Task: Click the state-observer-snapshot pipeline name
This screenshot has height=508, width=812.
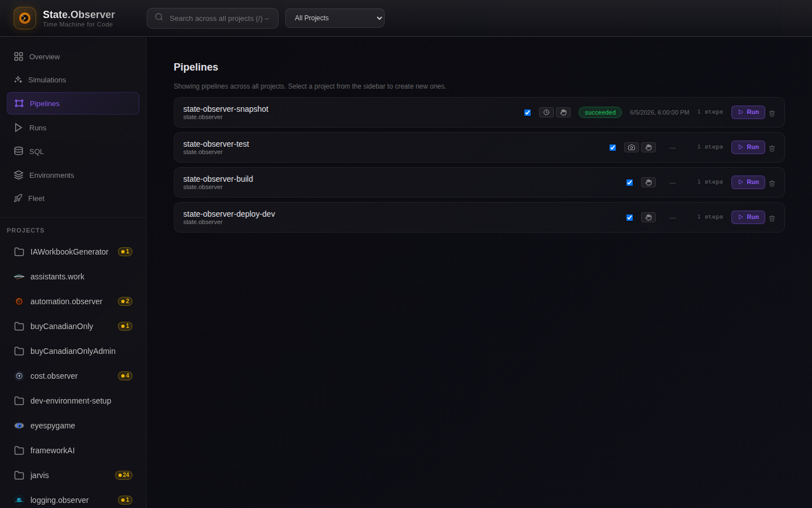Action: coord(226,109)
